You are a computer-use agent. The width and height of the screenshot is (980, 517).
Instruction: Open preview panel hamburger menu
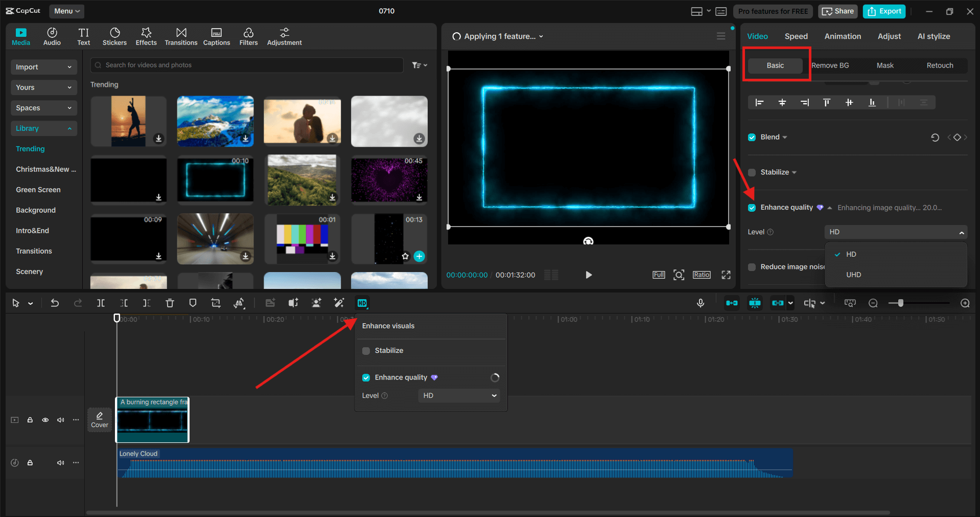pos(721,36)
